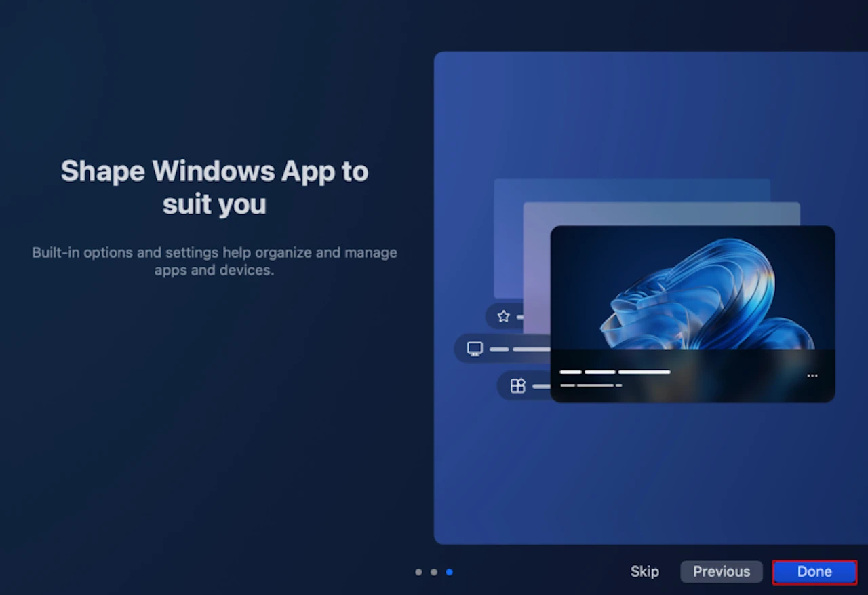This screenshot has width=868, height=595.
Task: Click the card's title placeholder lines
Action: pos(615,372)
